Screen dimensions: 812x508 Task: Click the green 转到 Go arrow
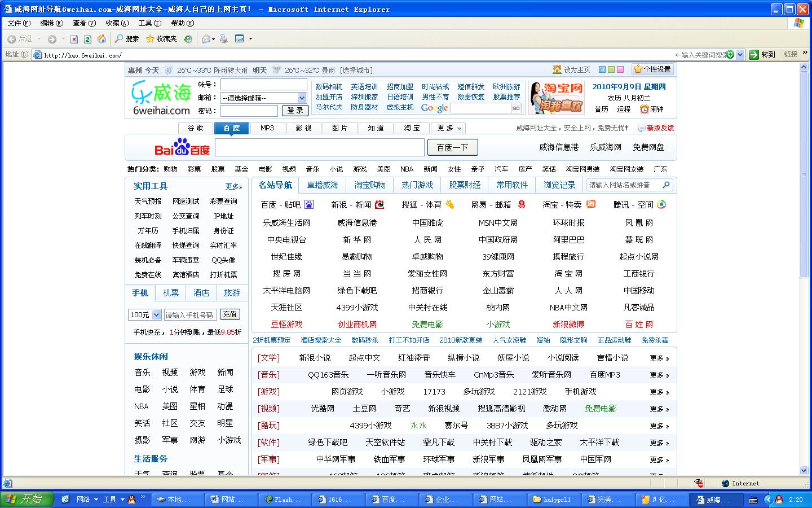[754, 55]
